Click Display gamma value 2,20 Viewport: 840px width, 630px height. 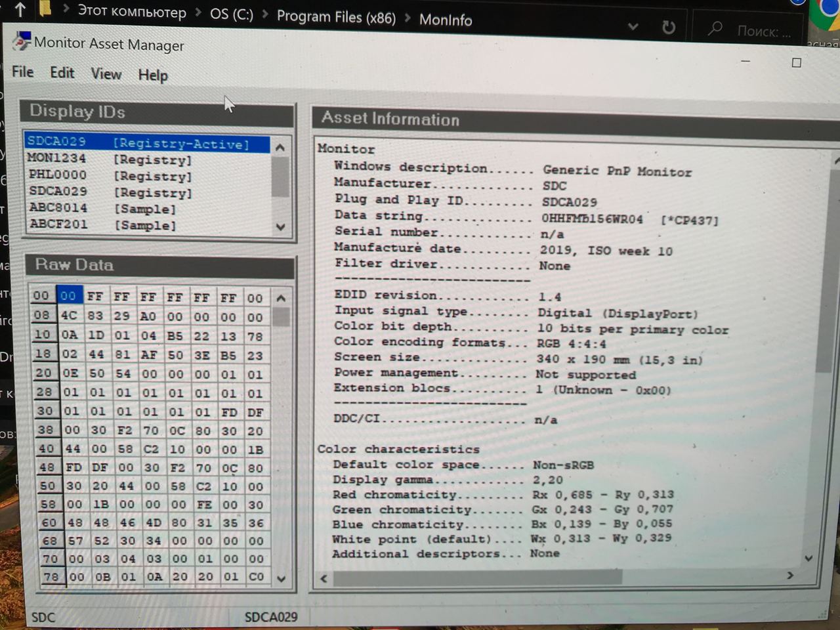pyautogui.click(x=548, y=480)
